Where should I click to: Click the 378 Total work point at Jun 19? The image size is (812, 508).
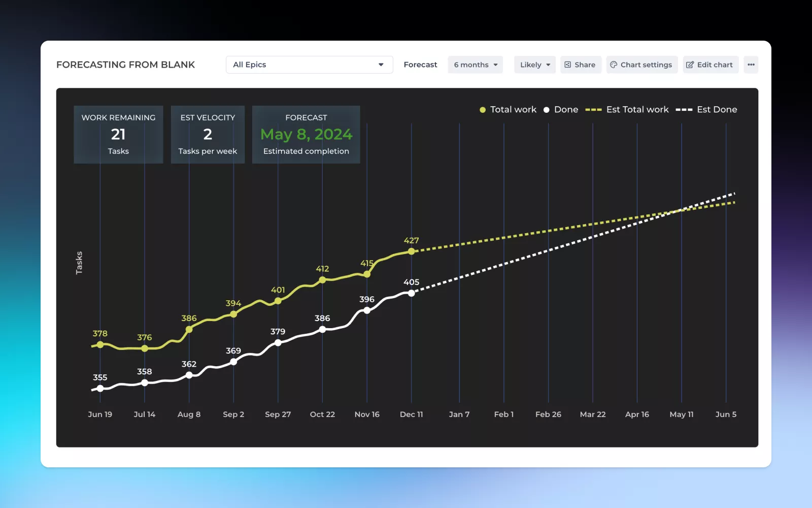[x=100, y=344]
